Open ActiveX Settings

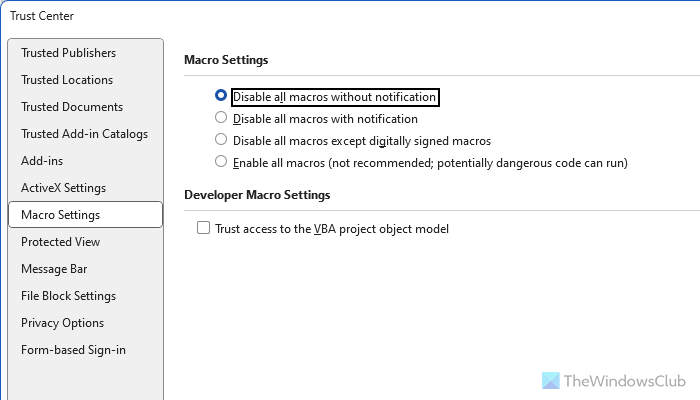coord(63,188)
